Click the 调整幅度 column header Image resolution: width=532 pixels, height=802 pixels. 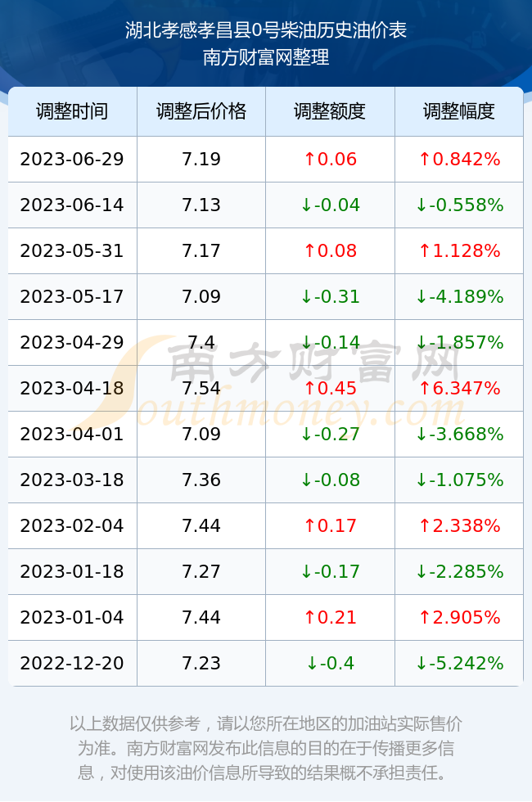click(459, 111)
